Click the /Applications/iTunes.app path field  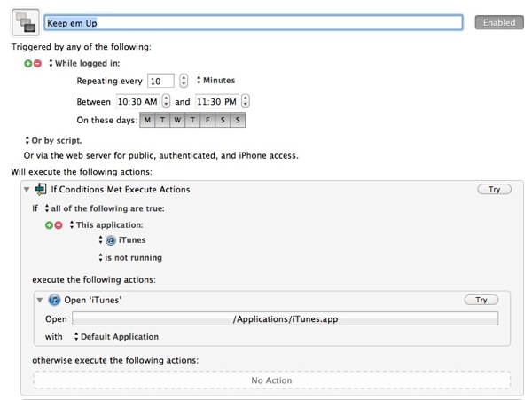pyautogui.click(x=285, y=319)
